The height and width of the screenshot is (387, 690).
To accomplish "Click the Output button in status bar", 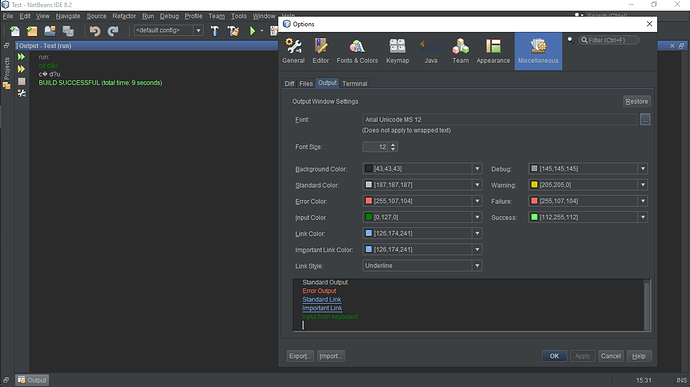I will (32, 380).
